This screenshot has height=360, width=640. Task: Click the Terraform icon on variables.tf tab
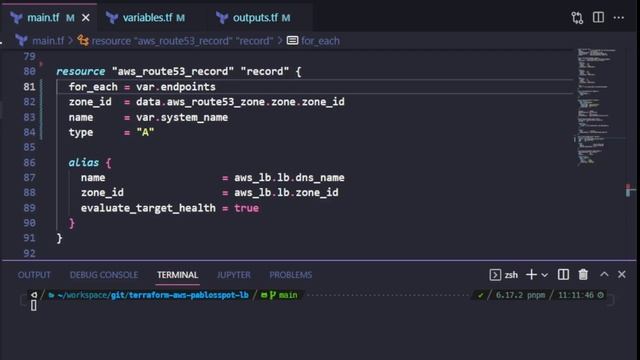(x=112, y=18)
